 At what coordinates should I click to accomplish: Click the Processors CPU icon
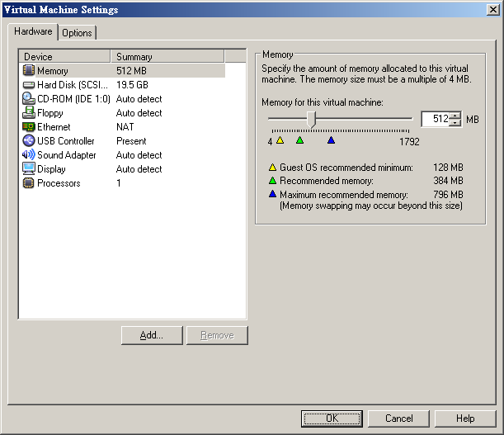tap(29, 182)
